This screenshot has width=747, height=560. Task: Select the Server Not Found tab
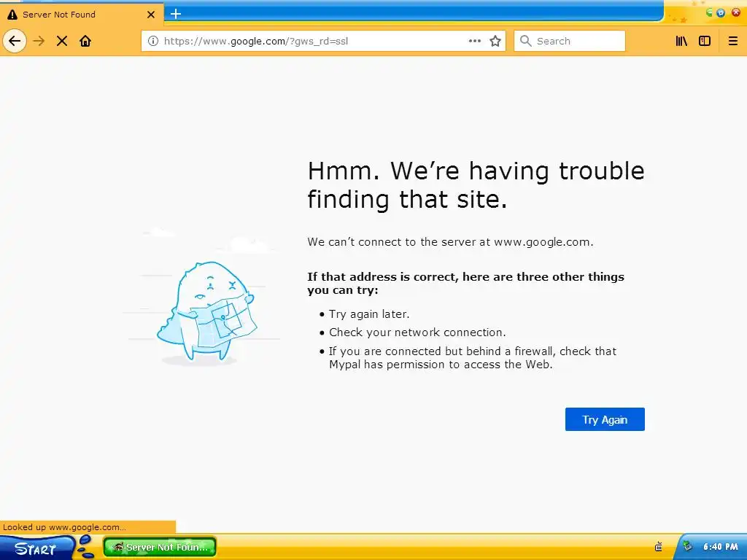(82, 15)
